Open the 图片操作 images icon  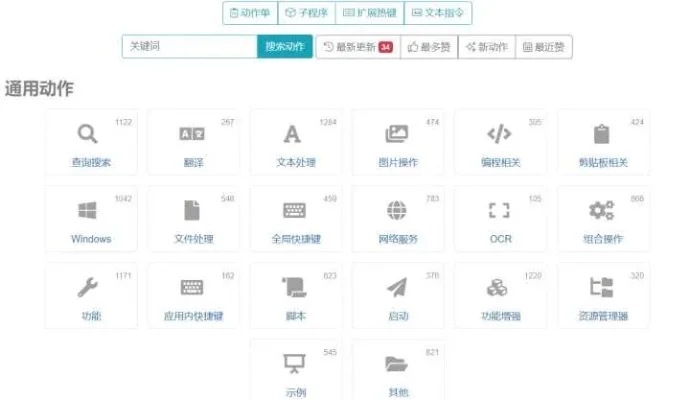click(397, 134)
